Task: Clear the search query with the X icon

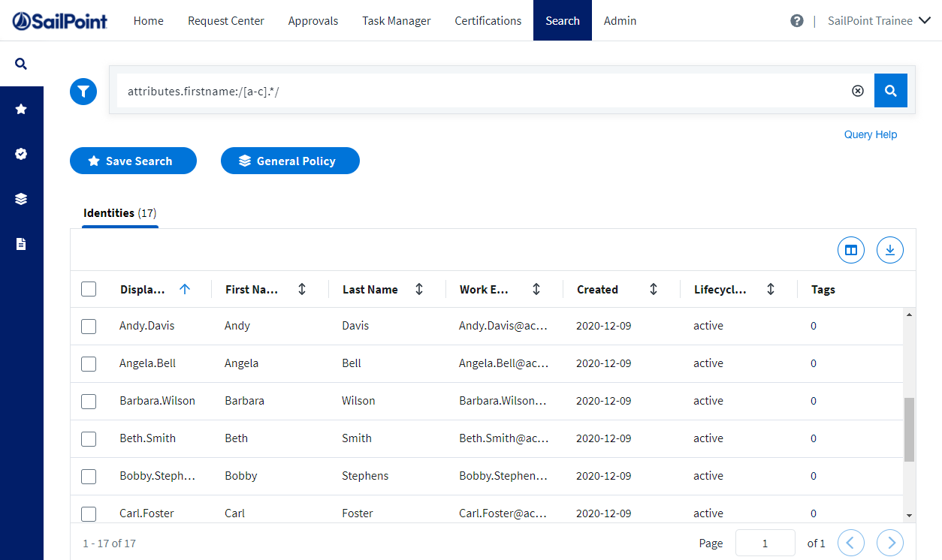Action: coord(858,90)
